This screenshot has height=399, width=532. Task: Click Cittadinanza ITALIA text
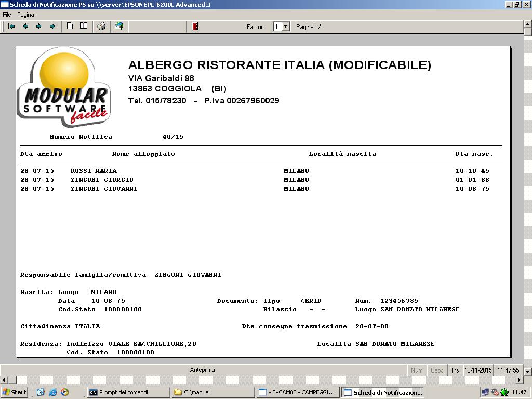pyautogui.click(x=60, y=326)
